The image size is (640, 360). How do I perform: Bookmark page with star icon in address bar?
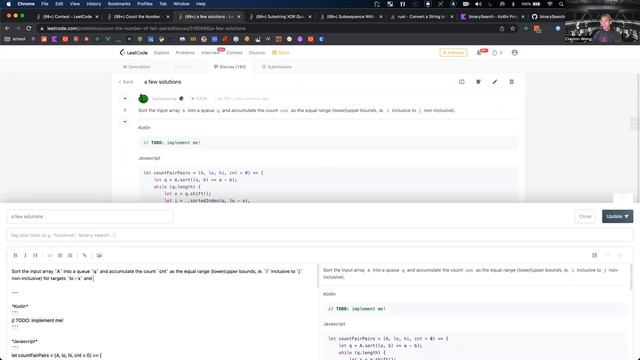pos(513,29)
